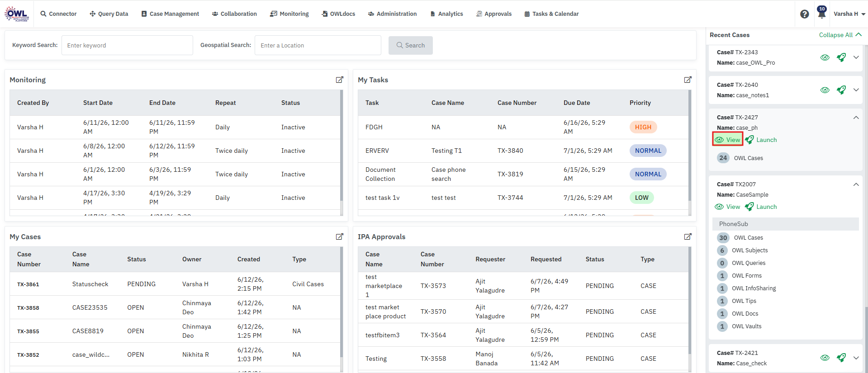This screenshot has height=373, width=868.
Task: Expand case TX-2640 details chevron
Action: [x=856, y=90]
